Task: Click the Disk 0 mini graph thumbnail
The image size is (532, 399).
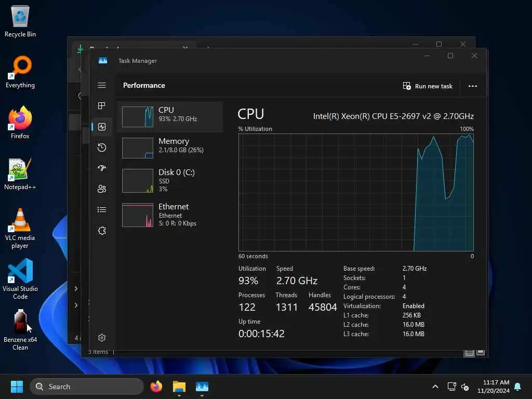Action: (x=137, y=181)
